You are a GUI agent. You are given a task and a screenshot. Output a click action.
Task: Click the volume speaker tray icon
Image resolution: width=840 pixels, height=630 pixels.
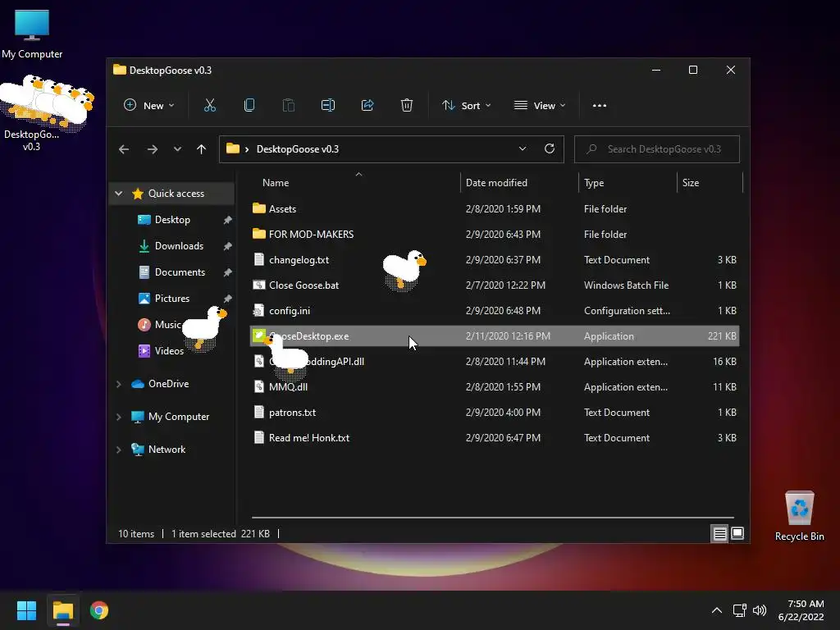760,610
